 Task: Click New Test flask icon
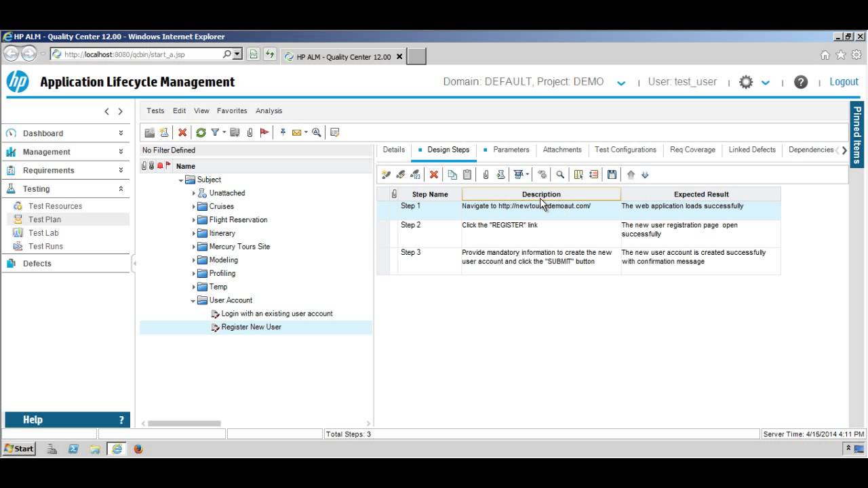pyautogui.click(x=164, y=133)
